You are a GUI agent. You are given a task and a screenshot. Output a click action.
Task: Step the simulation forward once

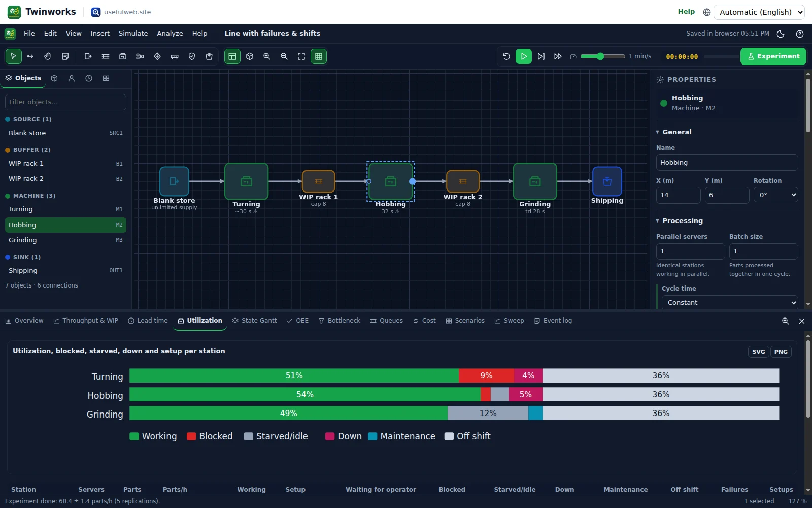(x=541, y=56)
